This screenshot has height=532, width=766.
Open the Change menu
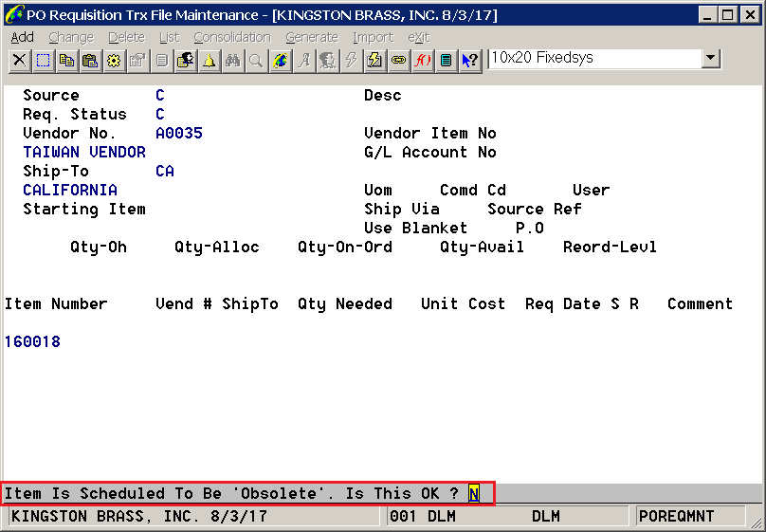(x=71, y=37)
